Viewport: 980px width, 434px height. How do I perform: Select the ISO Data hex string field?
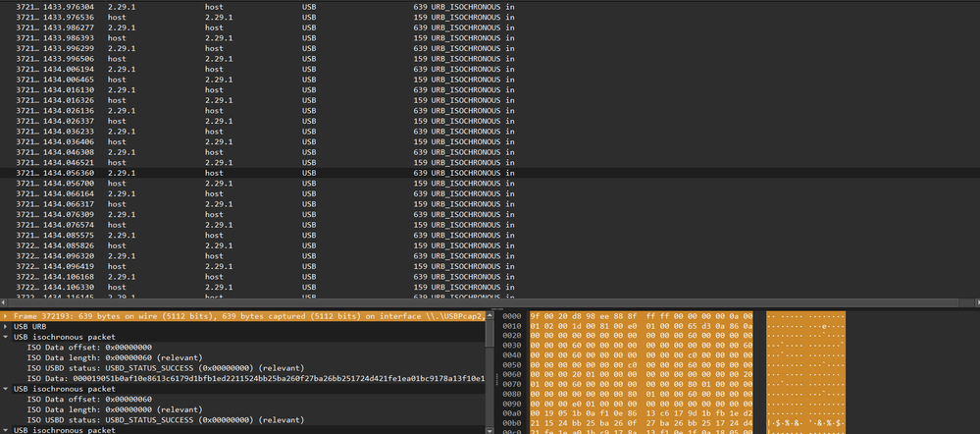(x=256, y=378)
